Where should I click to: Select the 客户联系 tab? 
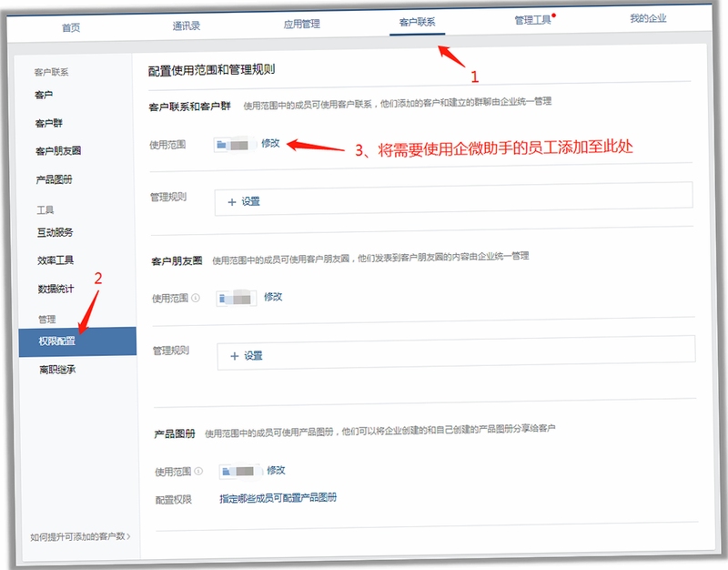[x=417, y=22]
